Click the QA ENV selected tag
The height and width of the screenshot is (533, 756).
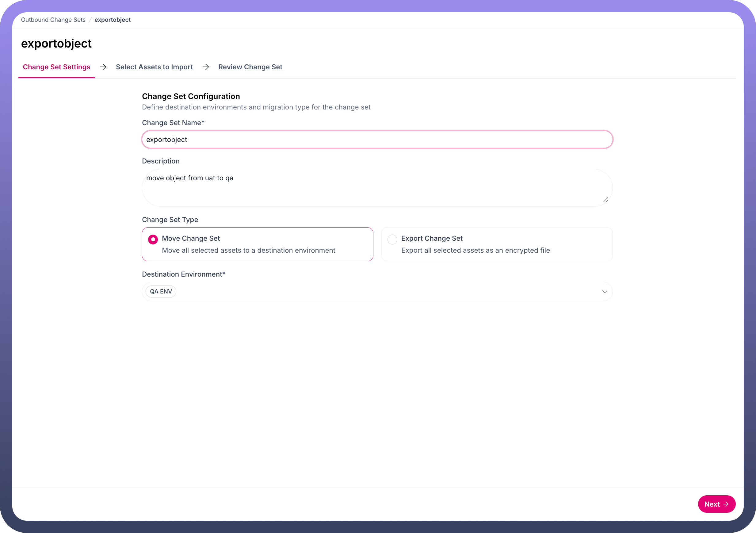point(161,292)
